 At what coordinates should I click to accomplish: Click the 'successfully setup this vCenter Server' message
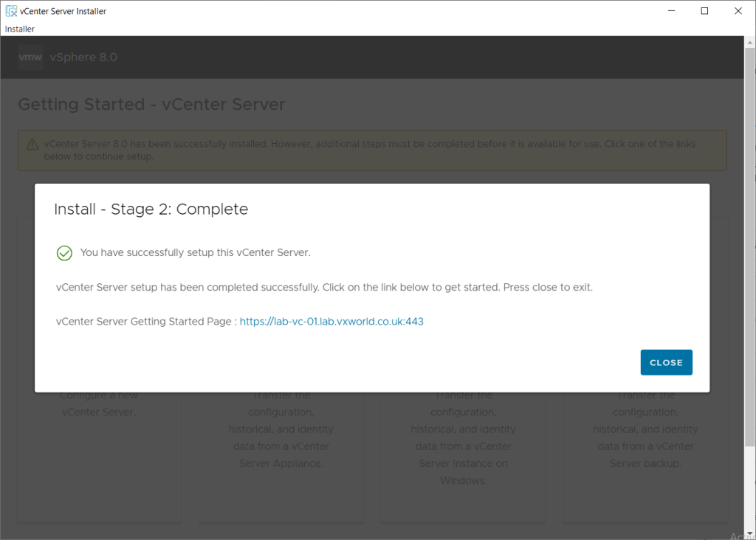coord(196,252)
